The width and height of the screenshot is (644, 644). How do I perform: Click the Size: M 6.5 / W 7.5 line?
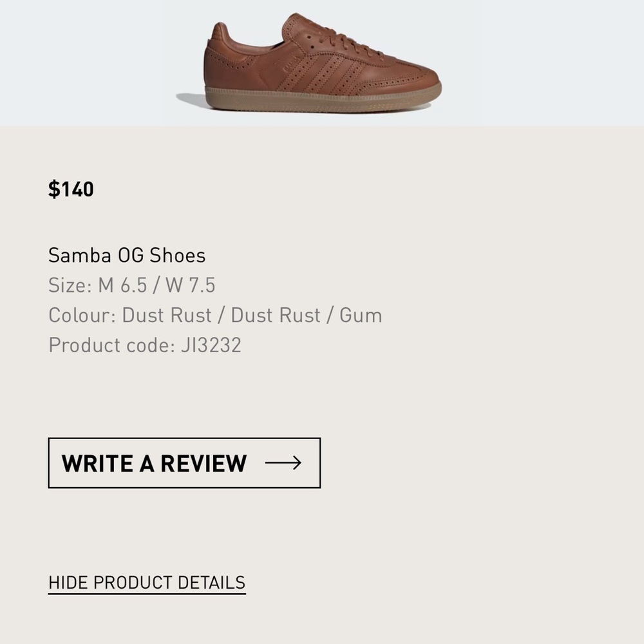click(x=131, y=285)
